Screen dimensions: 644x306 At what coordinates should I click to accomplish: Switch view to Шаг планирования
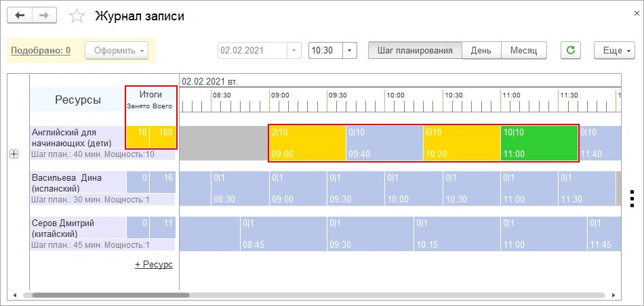tap(415, 50)
